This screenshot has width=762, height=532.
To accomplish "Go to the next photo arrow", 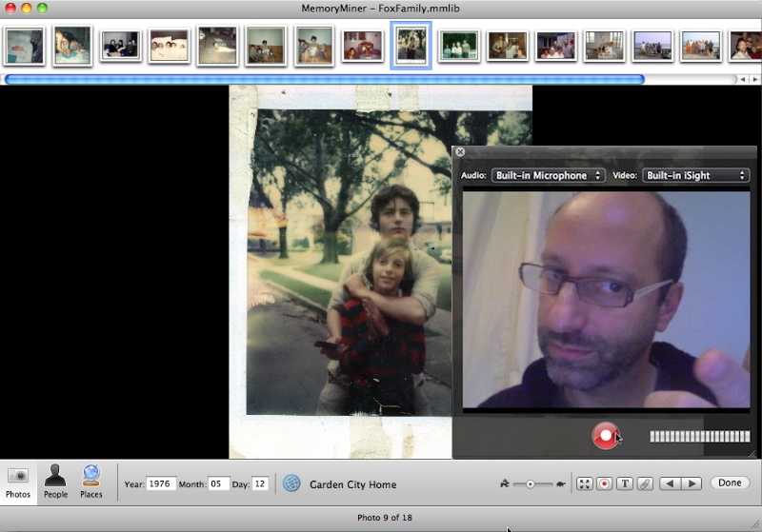I will [x=692, y=483].
